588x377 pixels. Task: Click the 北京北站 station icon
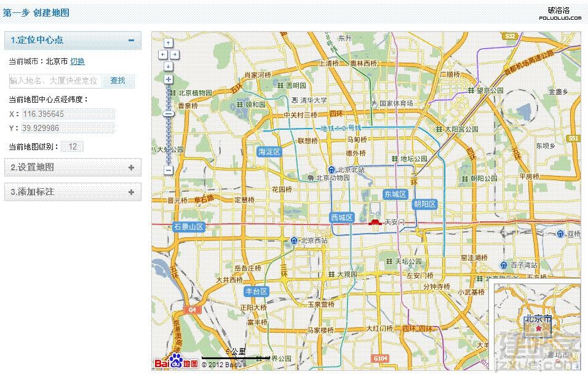(x=331, y=170)
